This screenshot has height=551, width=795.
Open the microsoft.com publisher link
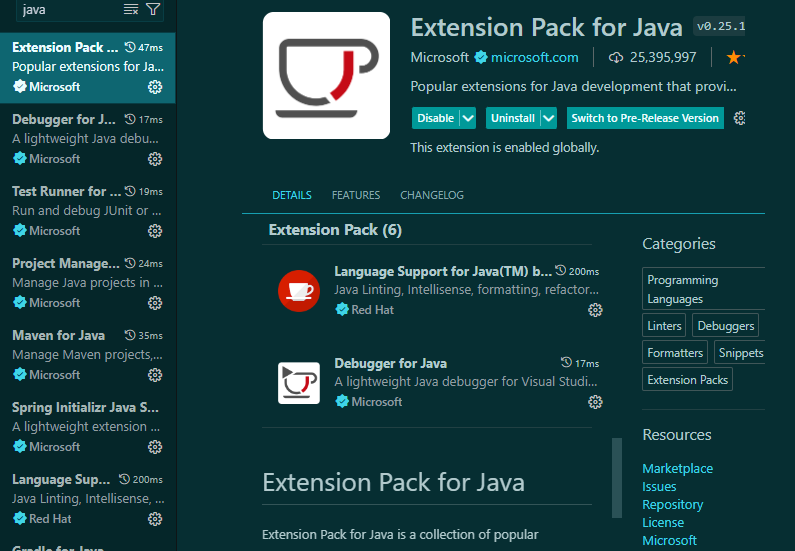534,57
